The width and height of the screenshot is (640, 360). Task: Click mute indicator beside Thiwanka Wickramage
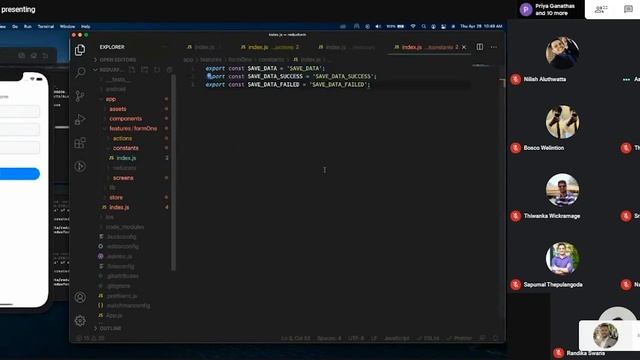[516, 216]
